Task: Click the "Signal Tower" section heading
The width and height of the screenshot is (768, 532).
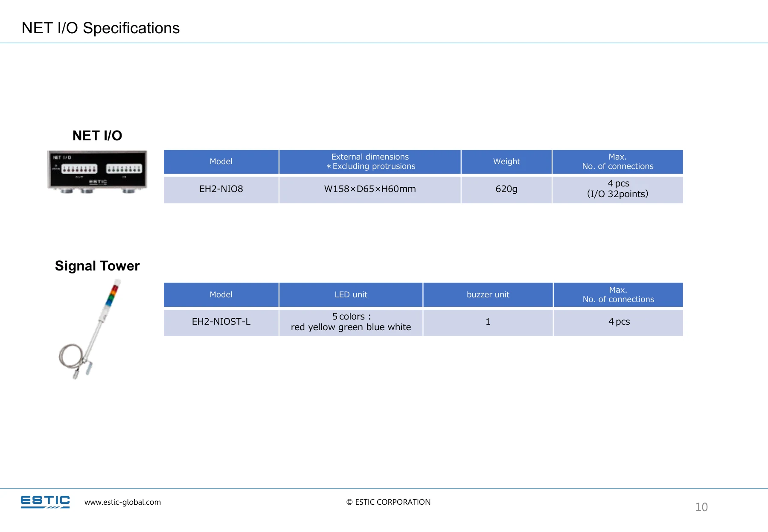Action: click(x=97, y=266)
